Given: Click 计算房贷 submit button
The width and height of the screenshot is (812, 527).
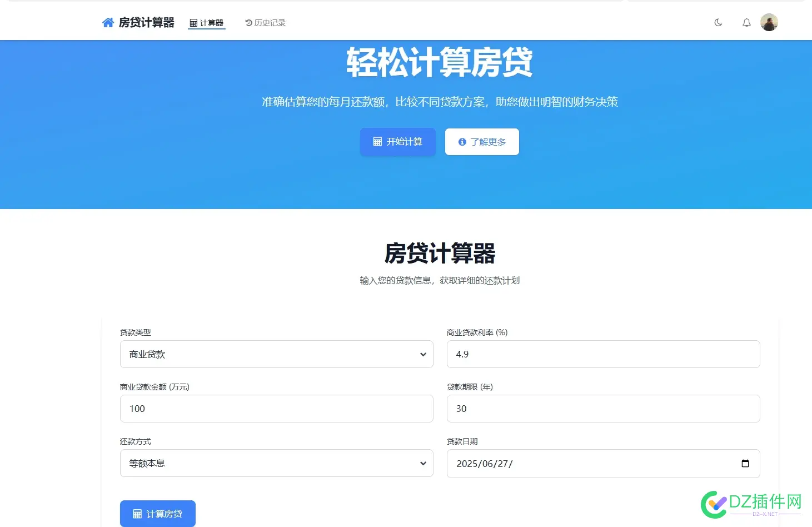Looking at the screenshot, I should (158, 514).
